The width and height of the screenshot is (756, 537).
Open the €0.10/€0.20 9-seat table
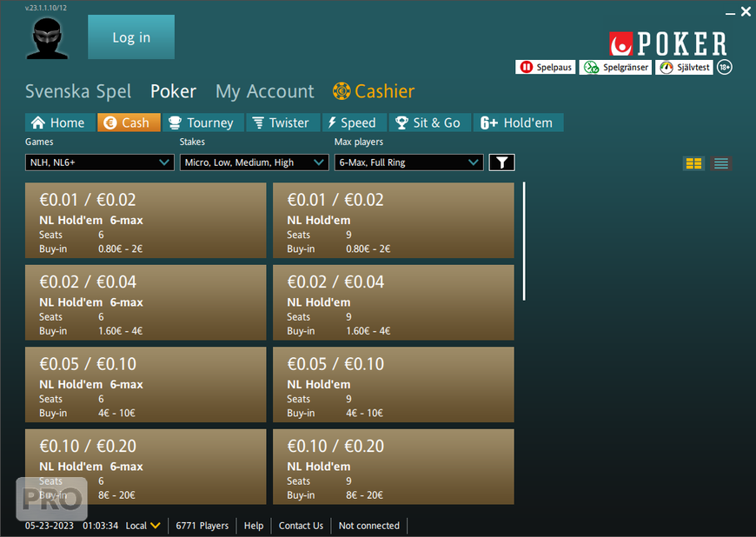394,467
